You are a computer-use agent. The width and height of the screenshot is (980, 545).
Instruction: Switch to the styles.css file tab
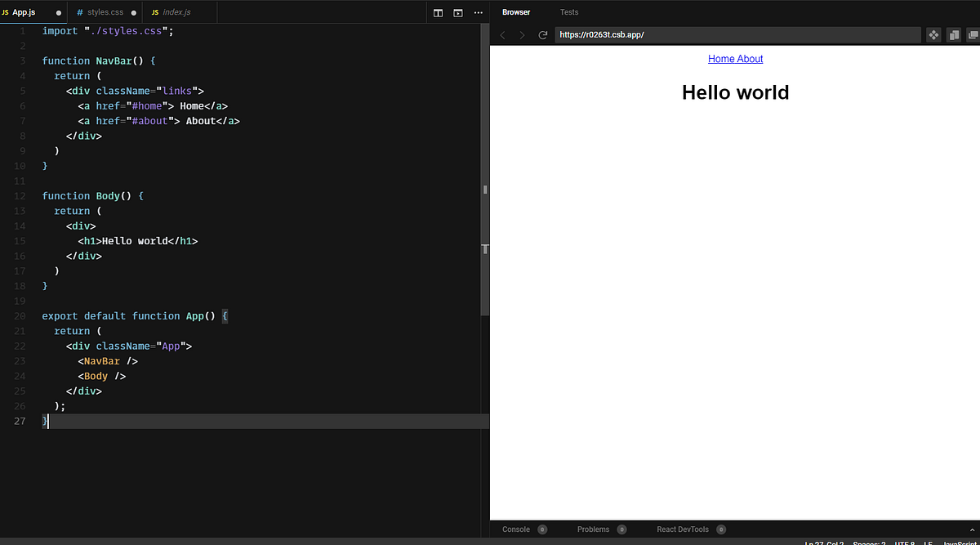click(106, 12)
